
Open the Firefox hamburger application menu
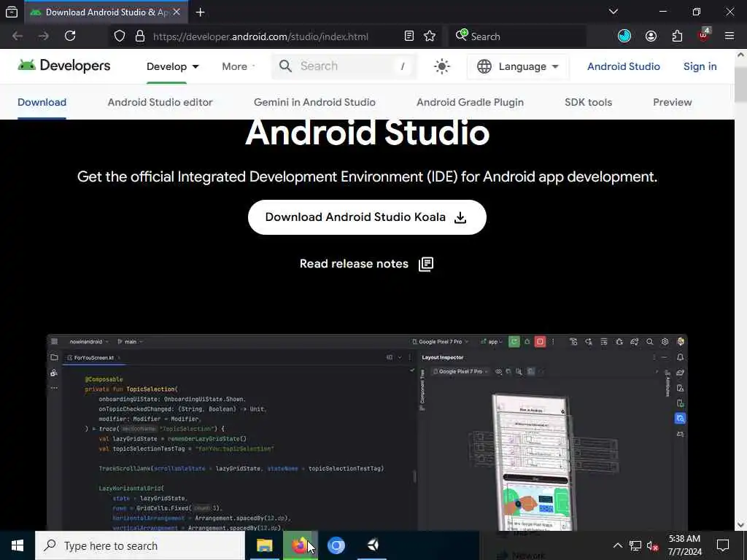[x=729, y=36]
